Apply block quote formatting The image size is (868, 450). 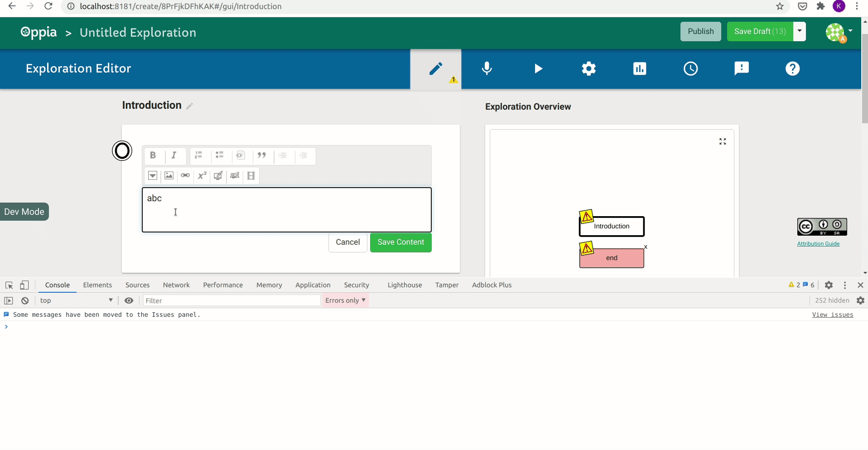coord(261,155)
